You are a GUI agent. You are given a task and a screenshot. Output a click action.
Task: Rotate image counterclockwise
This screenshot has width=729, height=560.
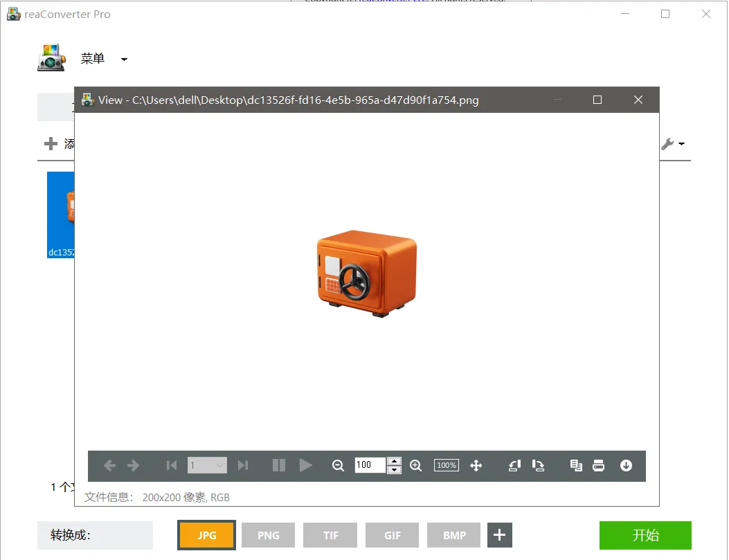(514, 465)
